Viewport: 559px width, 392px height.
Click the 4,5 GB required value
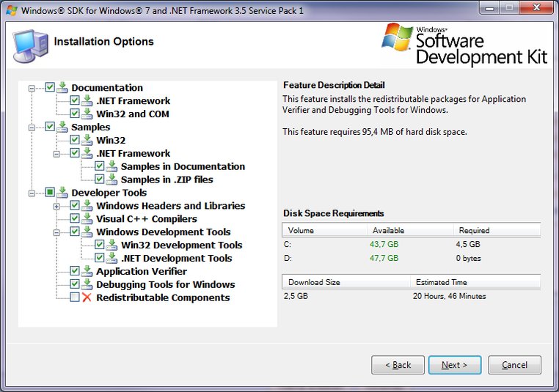point(468,244)
